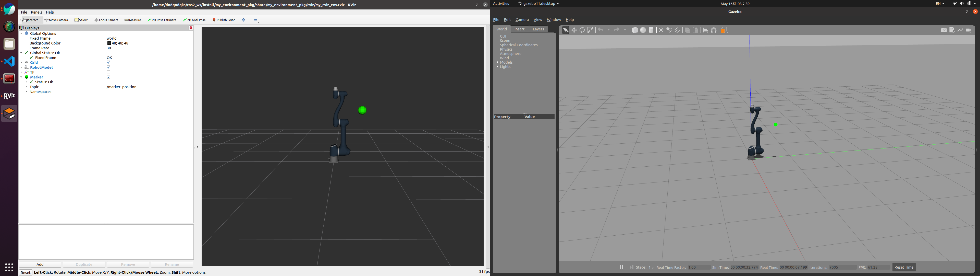Select the Gazebo arrow selection mode tool
This screenshot has width=980, height=276.
tap(566, 30)
